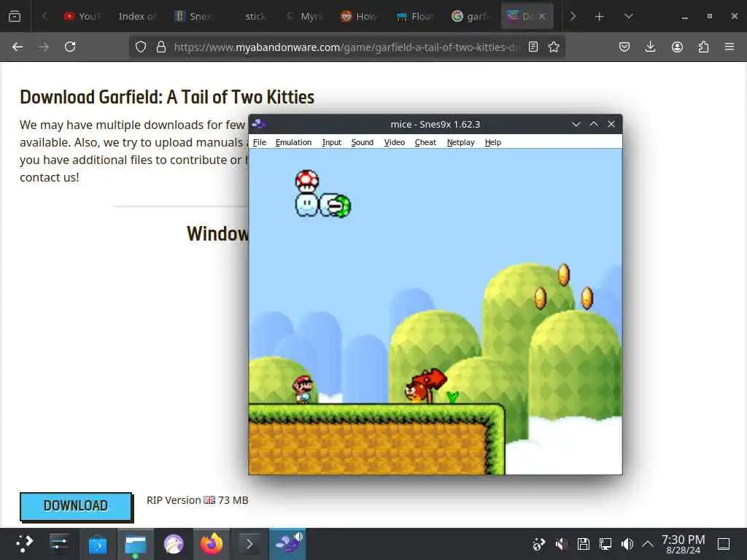Switch to the 'Index of' browser tab

(136, 16)
